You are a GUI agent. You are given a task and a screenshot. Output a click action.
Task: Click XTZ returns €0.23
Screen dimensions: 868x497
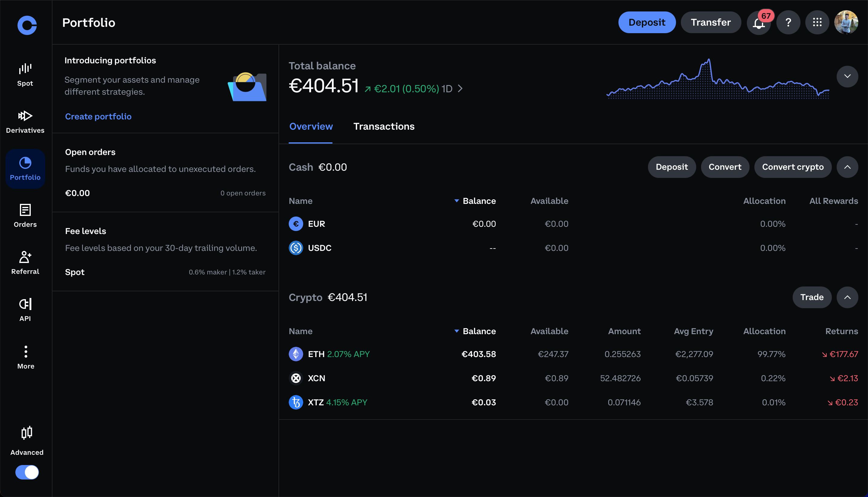click(x=842, y=402)
